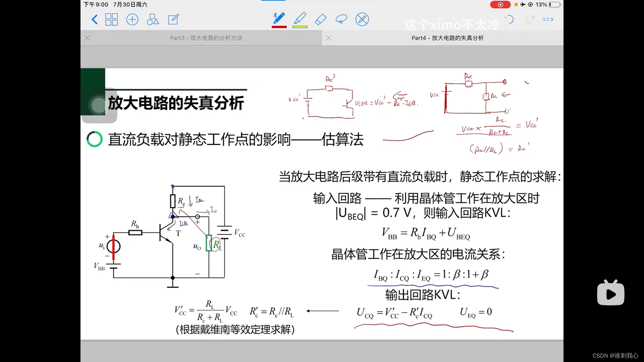Select the Bluetooth pen tool
The width and height of the screenshot is (644, 362).
coord(279,18)
